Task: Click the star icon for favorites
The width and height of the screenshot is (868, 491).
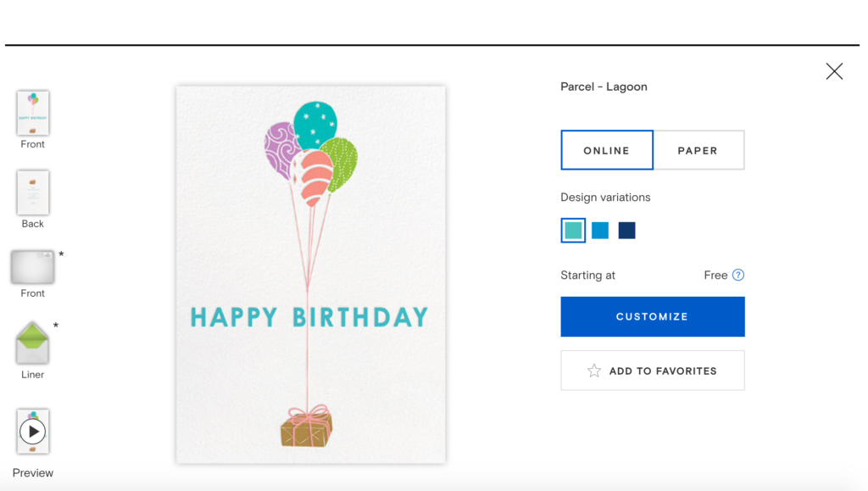Action: pos(594,371)
